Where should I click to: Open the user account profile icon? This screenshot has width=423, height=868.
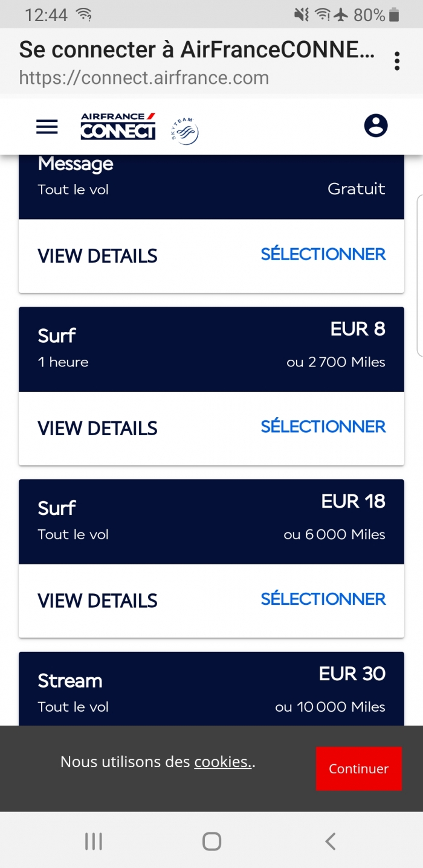coord(376,126)
